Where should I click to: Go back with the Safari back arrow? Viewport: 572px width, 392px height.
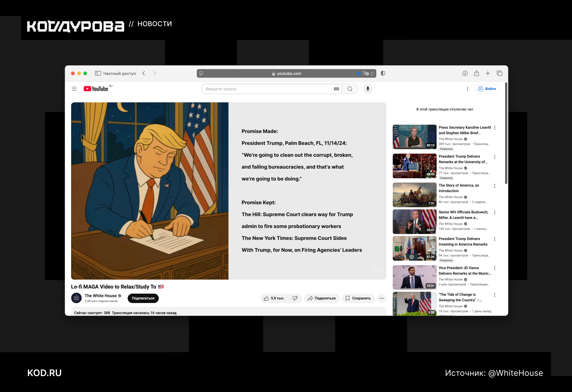click(144, 73)
